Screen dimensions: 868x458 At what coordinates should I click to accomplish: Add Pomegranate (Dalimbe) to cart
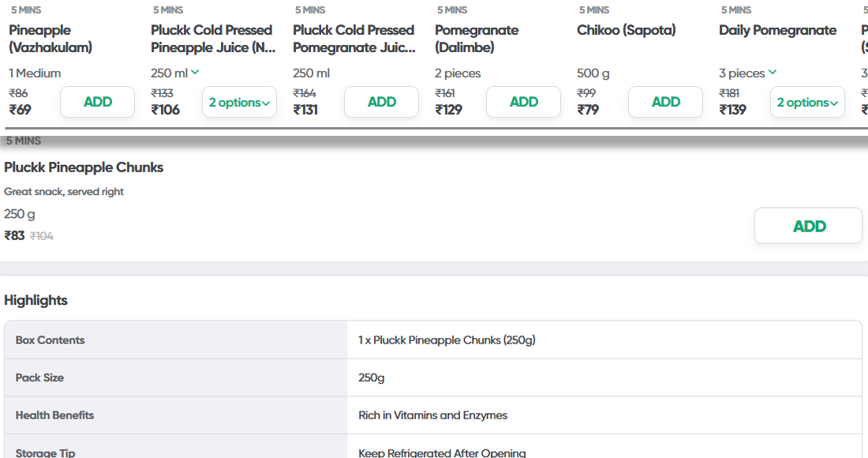(523, 102)
